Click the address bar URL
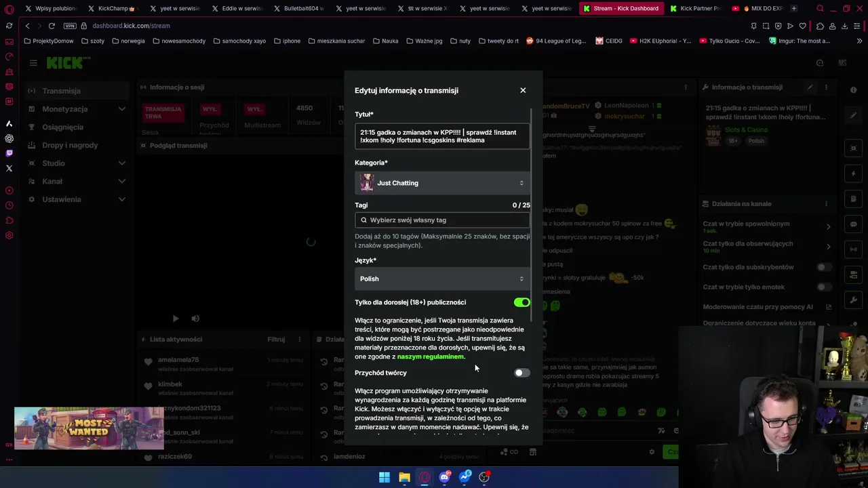 (131, 26)
